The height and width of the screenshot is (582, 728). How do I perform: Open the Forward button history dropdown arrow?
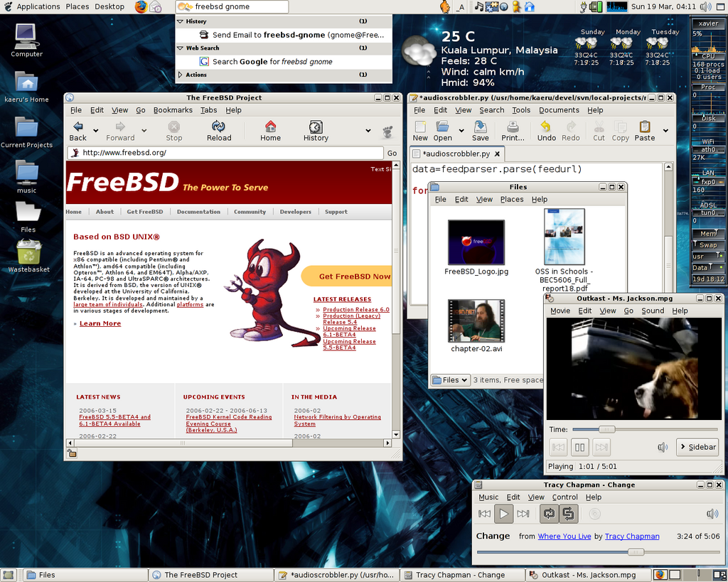coord(144,131)
